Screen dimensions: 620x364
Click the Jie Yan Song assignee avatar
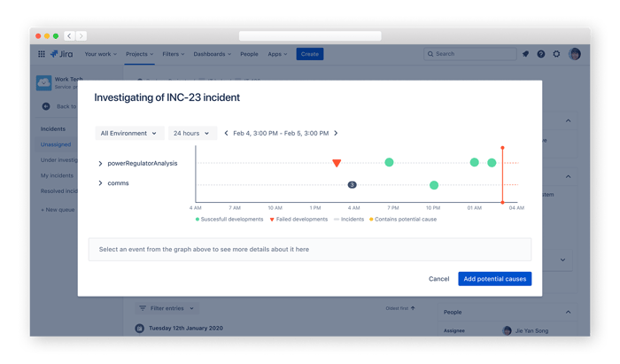[507, 330]
